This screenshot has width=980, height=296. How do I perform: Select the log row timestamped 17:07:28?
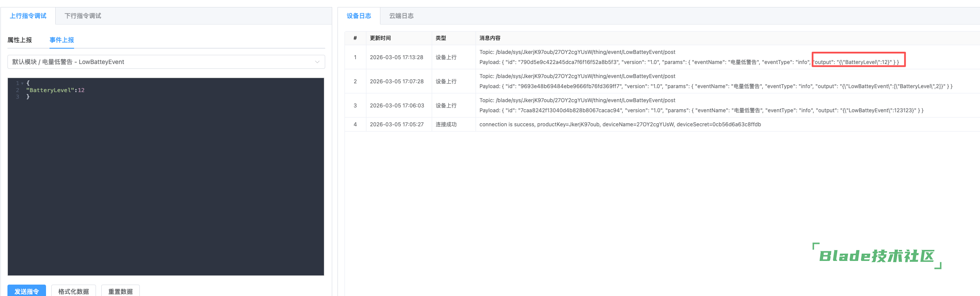(x=396, y=82)
